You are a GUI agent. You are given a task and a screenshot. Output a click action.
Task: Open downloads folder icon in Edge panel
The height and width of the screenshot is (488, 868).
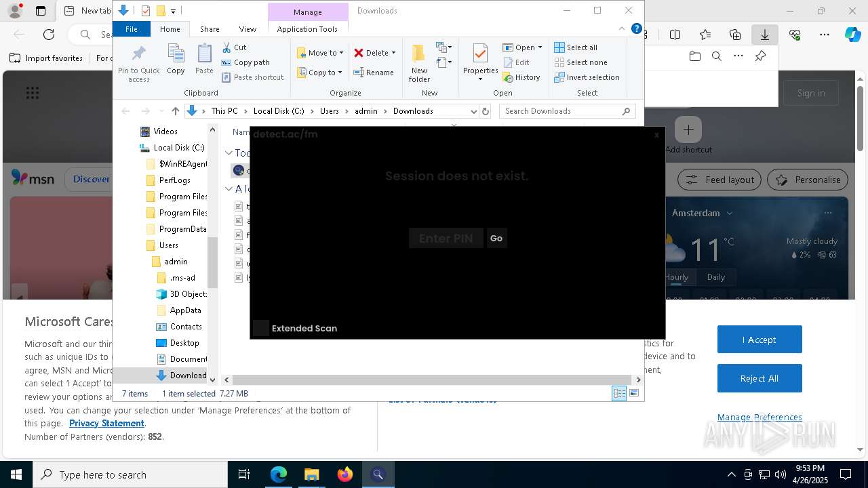click(x=694, y=56)
